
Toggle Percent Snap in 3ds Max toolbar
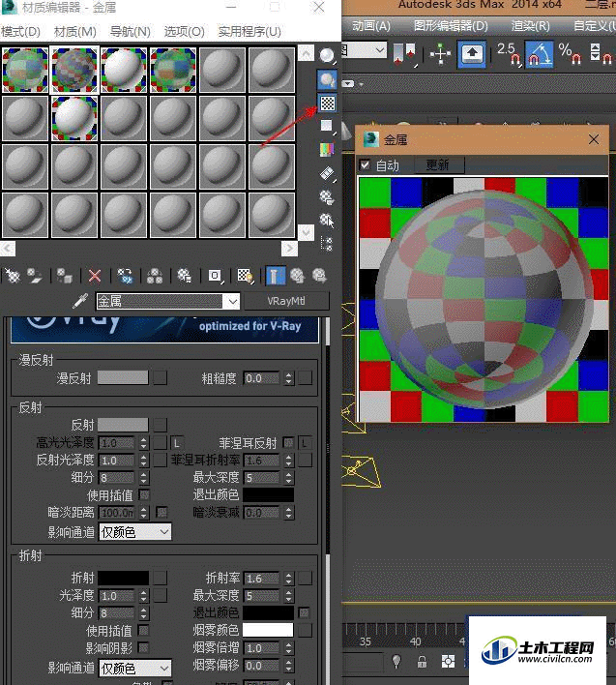[571, 54]
